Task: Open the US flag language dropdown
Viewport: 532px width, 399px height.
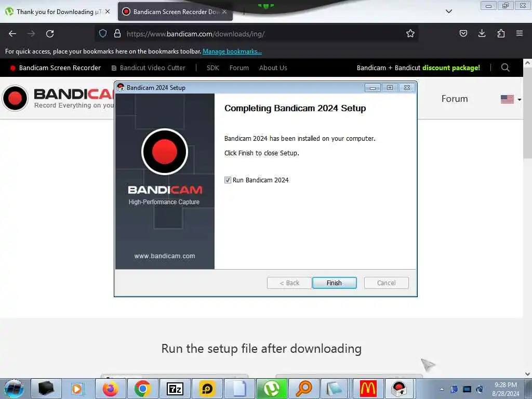Action: coord(511,99)
